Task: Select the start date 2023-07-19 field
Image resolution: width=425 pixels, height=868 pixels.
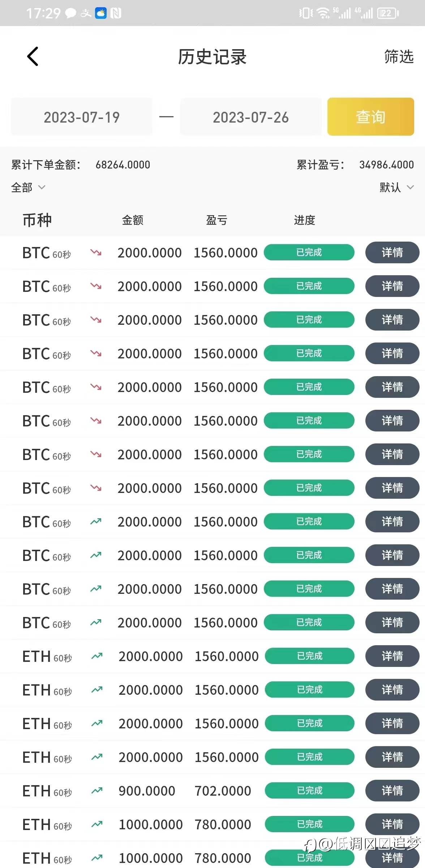Action: (82, 117)
